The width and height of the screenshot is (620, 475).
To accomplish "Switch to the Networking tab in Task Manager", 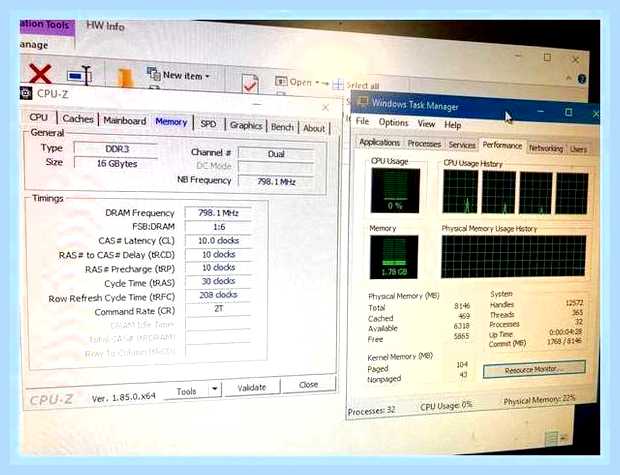I will (546, 148).
